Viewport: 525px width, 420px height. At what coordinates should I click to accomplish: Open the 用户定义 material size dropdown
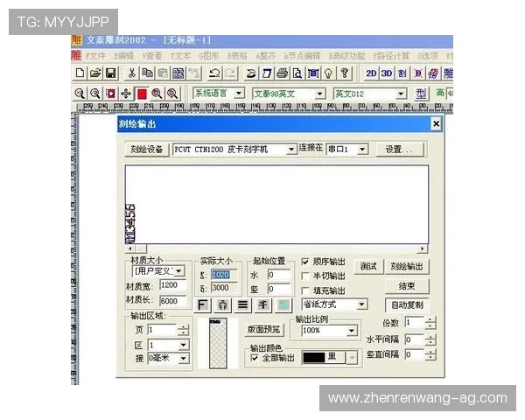click(x=179, y=271)
